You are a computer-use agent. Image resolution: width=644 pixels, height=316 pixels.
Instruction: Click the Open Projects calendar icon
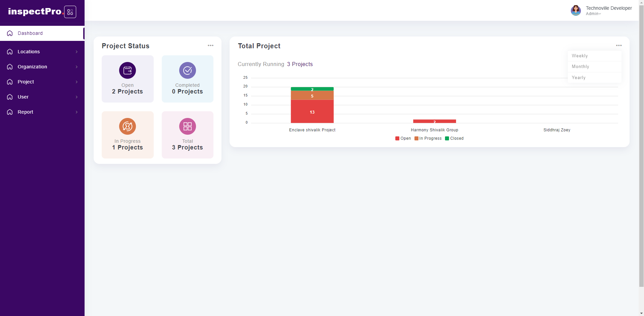tap(128, 70)
